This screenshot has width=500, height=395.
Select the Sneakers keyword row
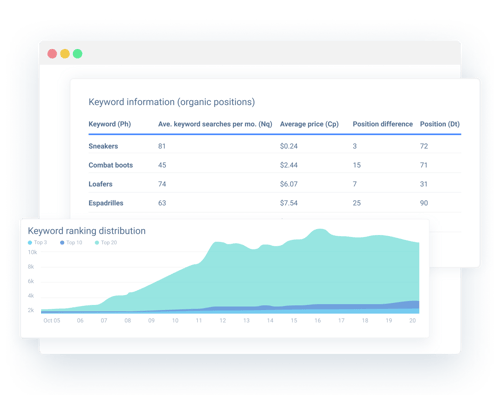(x=275, y=146)
